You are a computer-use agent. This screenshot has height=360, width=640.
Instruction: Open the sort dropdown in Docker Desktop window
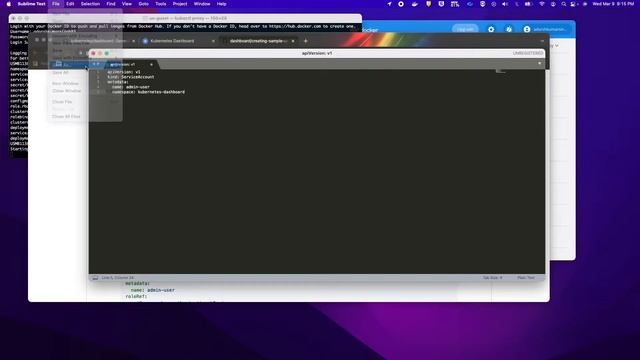pos(555,46)
